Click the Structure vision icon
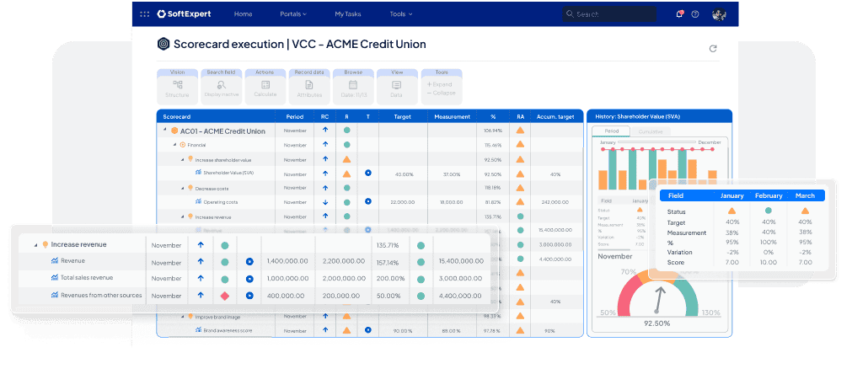 177,84
